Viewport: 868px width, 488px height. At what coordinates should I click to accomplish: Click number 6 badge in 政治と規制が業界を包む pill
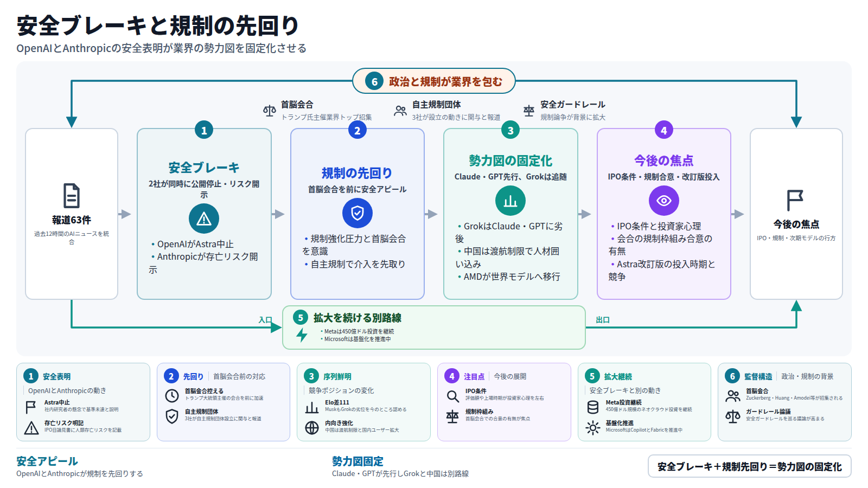click(374, 81)
